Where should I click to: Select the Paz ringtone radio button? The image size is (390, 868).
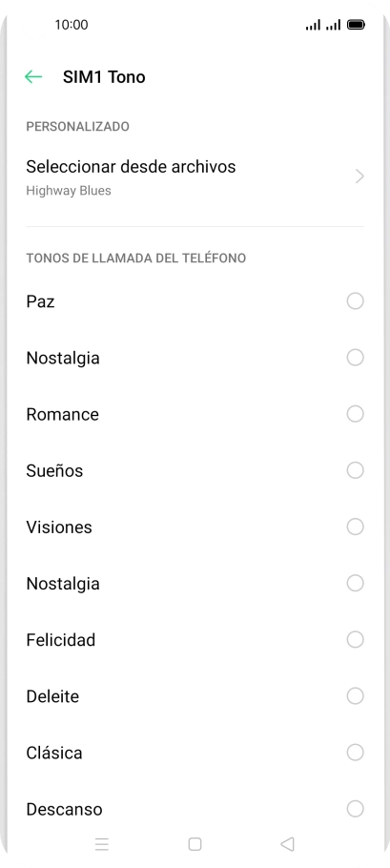point(355,301)
